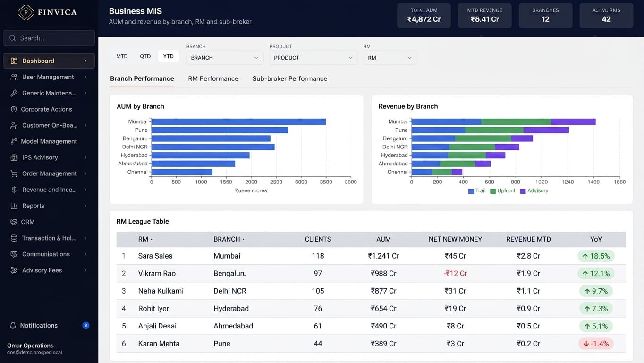The height and width of the screenshot is (363, 644).
Task: Click Rohit Iyer's ₹654 Cr AUM
Action: (x=383, y=309)
